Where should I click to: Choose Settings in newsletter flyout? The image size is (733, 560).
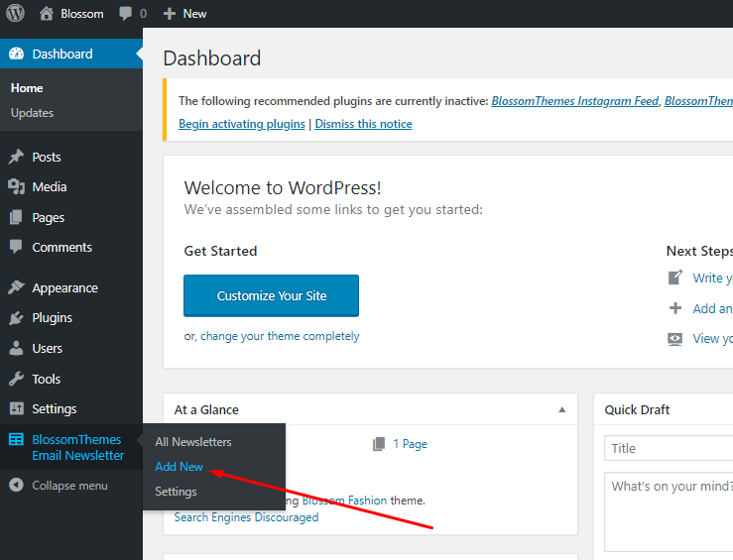[176, 492]
